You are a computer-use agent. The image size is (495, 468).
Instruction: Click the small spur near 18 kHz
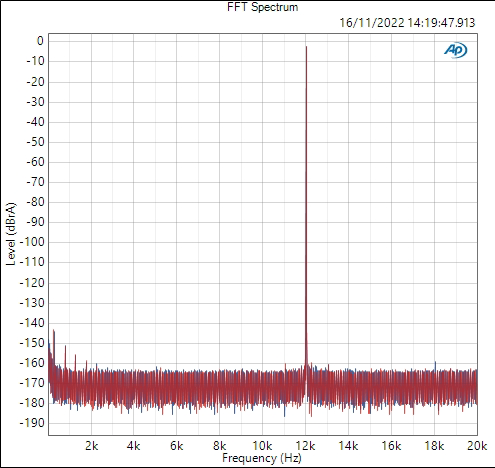coord(435,363)
